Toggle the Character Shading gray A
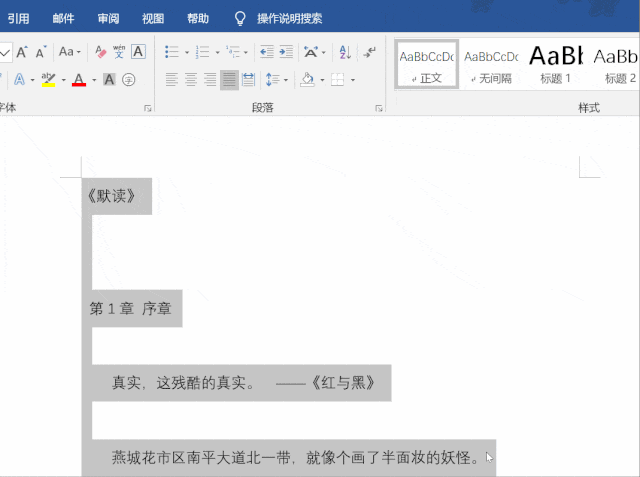This screenshot has width=640, height=477. point(109,80)
